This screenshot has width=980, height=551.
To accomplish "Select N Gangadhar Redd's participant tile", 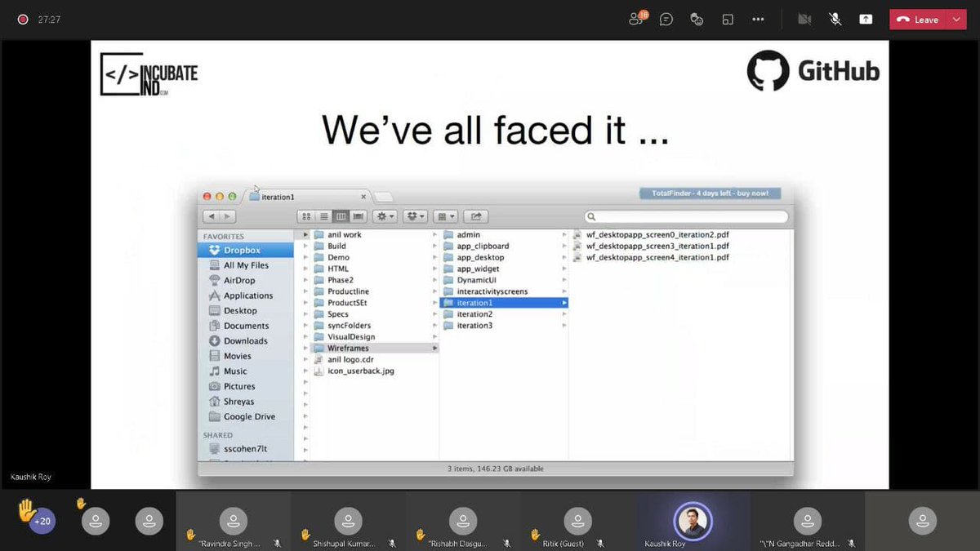I will 808,521.
